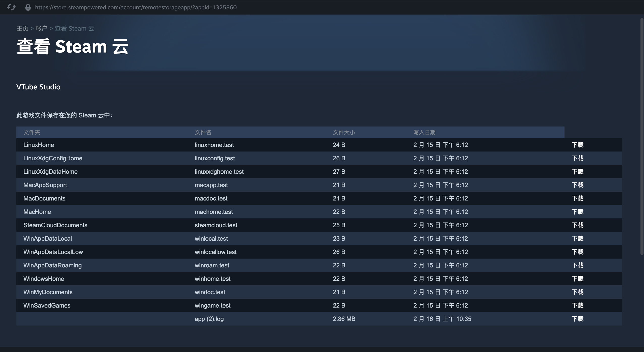Select the WinAppDataLocalLow folder cell
644x352 pixels.
point(53,252)
